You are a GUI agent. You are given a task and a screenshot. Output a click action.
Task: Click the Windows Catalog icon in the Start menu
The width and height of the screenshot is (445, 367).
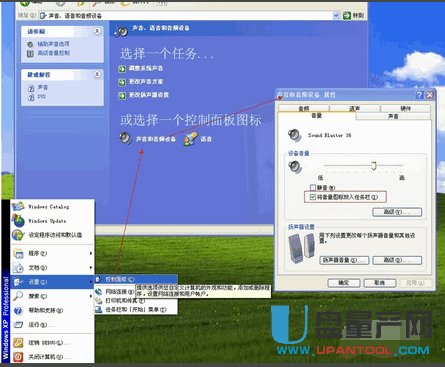tap(18, 207)
